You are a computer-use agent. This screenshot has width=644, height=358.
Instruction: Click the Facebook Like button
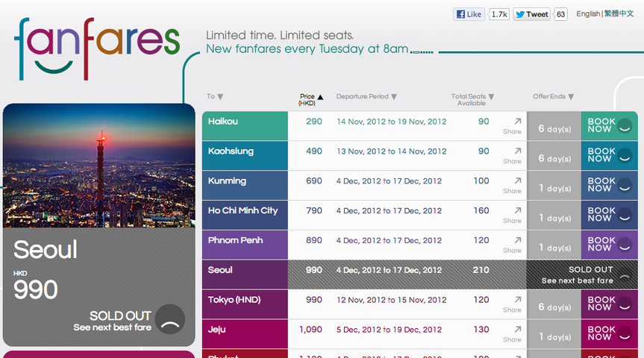coord(469,14)
